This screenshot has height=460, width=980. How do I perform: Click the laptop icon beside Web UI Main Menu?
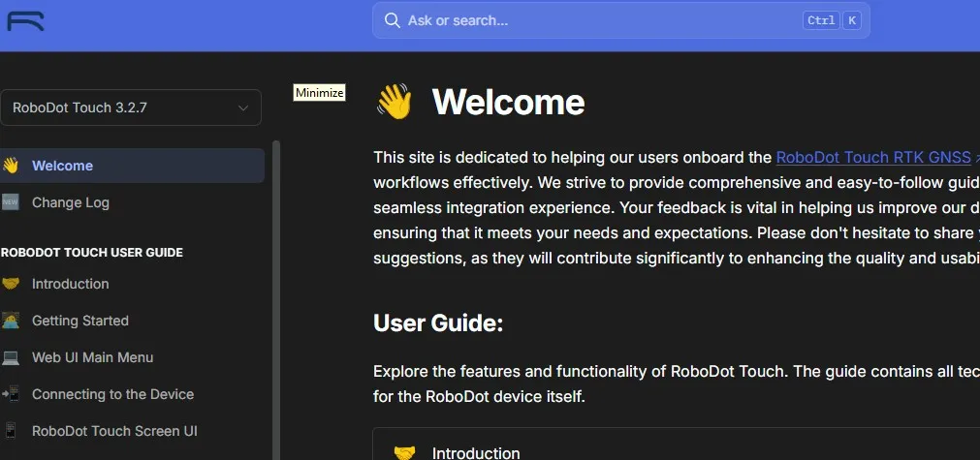tap(10, 357)
